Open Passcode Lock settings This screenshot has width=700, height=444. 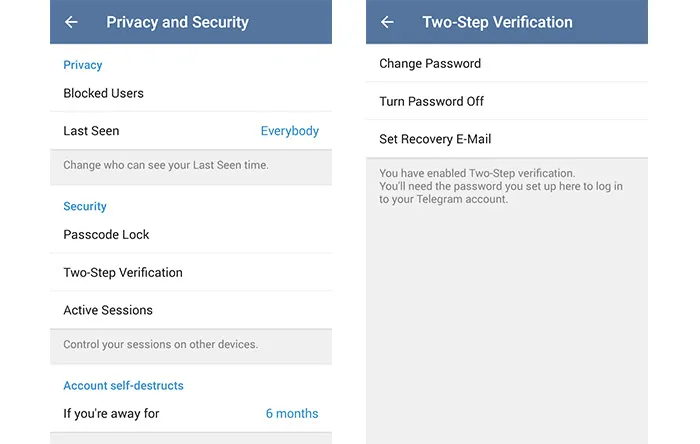click(106, 235)
